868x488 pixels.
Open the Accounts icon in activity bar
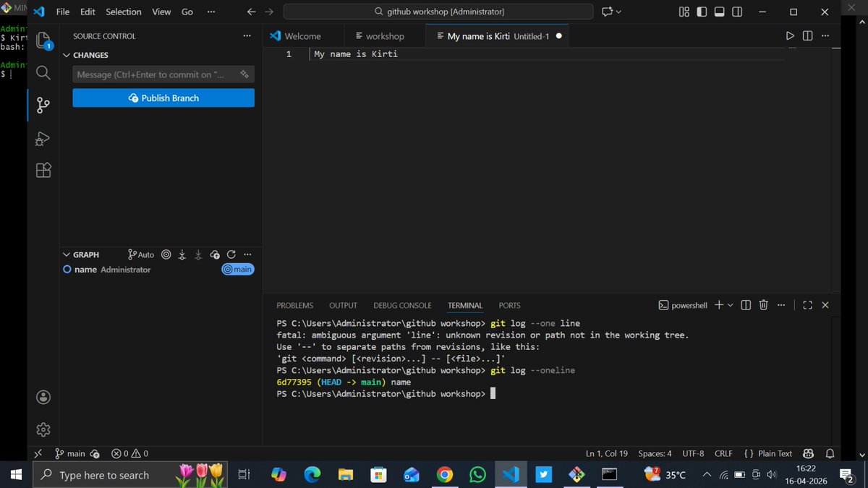coord(43,397)
